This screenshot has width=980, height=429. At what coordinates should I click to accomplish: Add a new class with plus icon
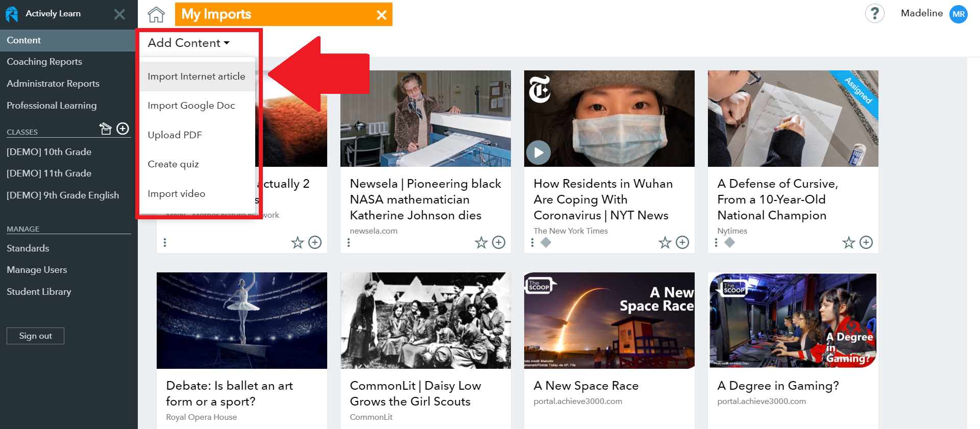(x=123, y=129)
